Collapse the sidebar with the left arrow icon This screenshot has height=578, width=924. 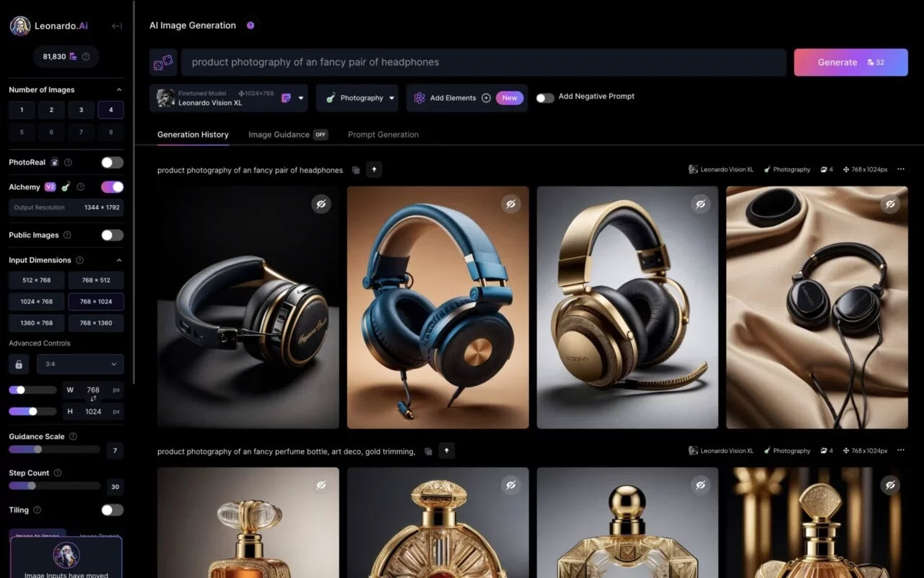(116, 25)
